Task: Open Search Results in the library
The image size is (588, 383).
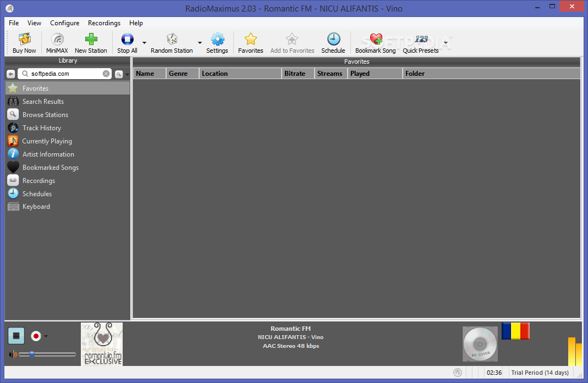Action: pyautogui.click(x=68, y=102)
